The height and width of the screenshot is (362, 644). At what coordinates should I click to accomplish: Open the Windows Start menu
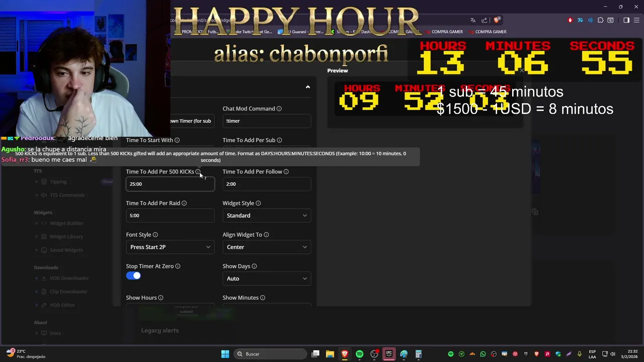click(x=225, y=354)
